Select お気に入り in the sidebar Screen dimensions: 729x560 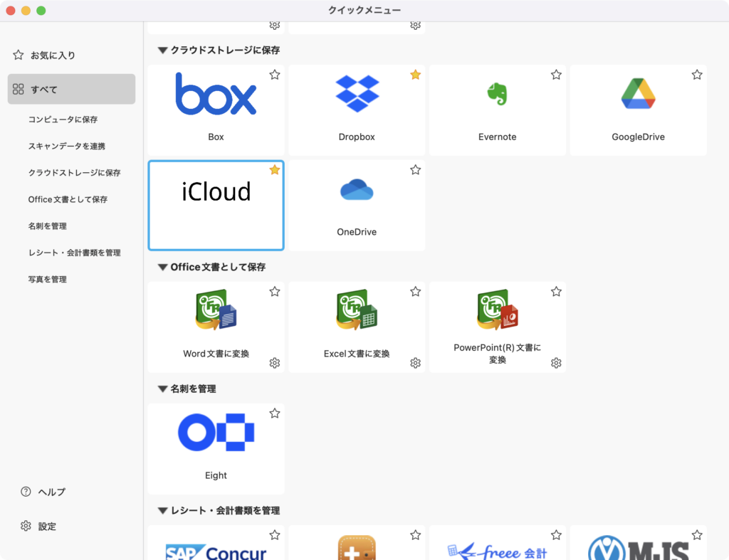[71, 55]
